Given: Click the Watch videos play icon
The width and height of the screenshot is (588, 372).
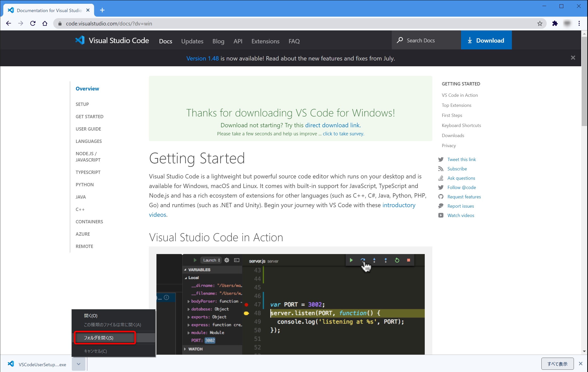Looking at the screenshot, I should 441,215.
